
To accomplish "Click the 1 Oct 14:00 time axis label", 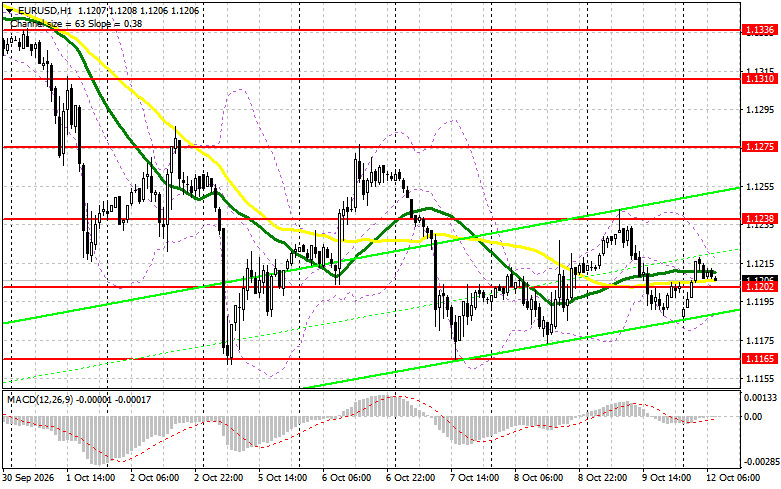I will 91,478.
